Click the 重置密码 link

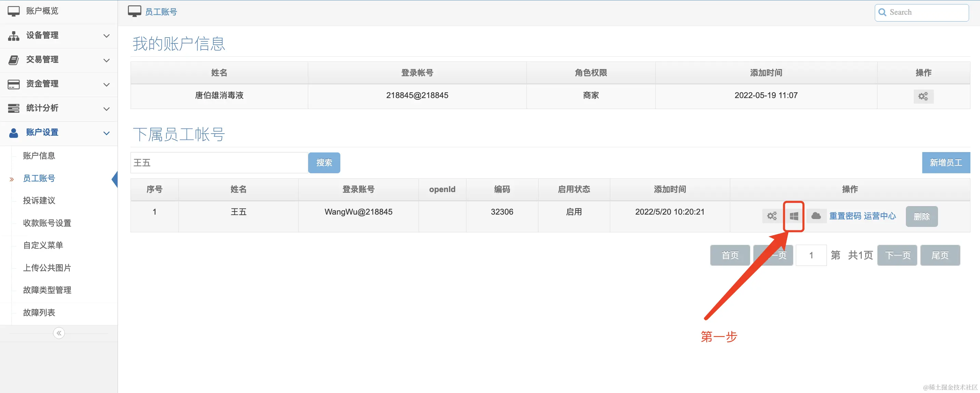coord(845,216)
